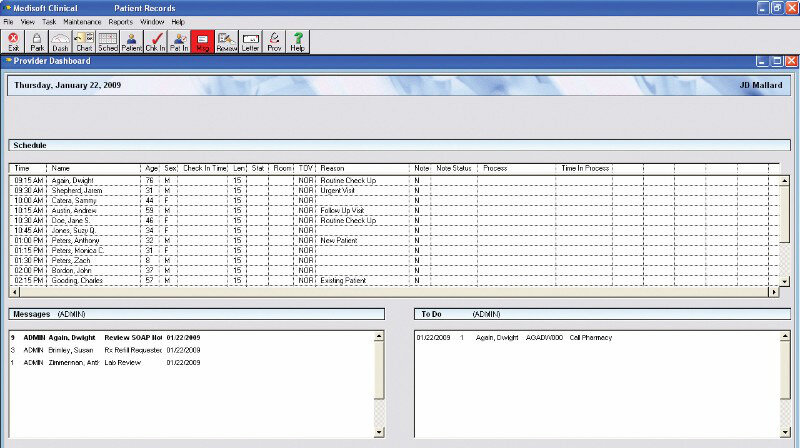Open the Review toolbar icon
Viewport: 800px width, 448px height.
tap(226, 41)
